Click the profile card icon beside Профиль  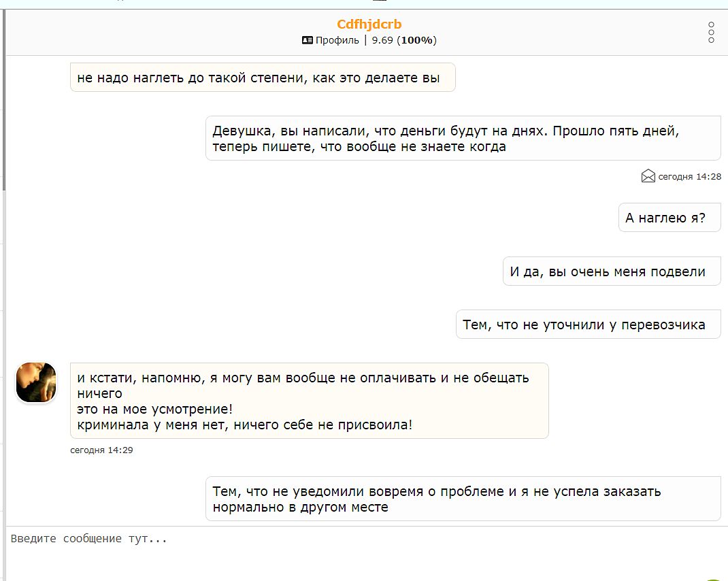pos(308,40)
